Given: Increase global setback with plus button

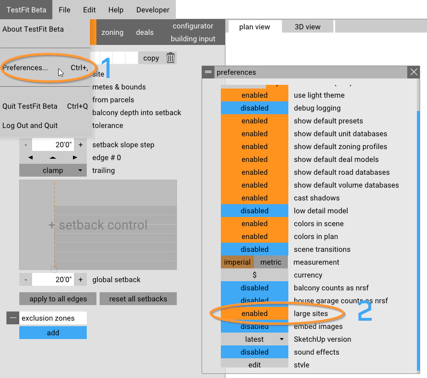Looking at the screenshot, I should click(x=80, y=279).
